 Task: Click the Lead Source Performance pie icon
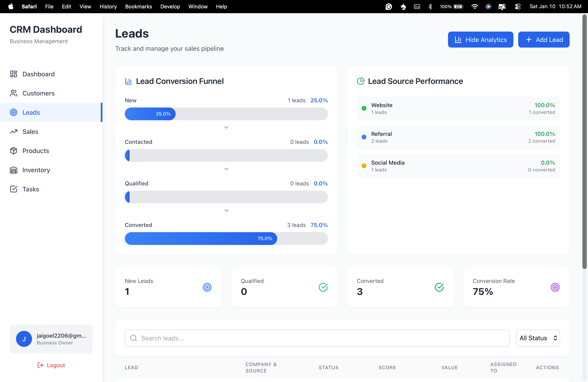361,81
